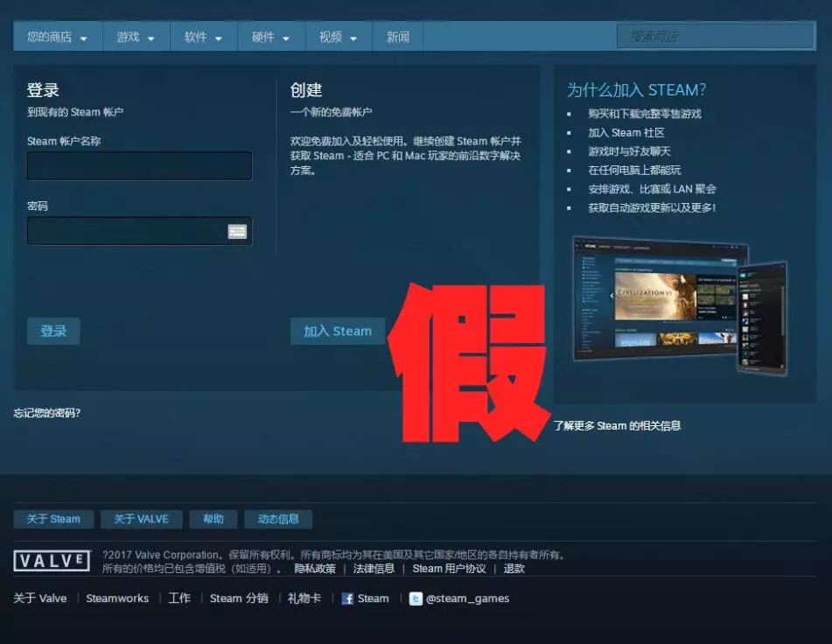The height and width of the screenshot is (644, 832).
Task: Expand the 软件 menu arrow
Action: pyautogui.click(x=218, y=38)
